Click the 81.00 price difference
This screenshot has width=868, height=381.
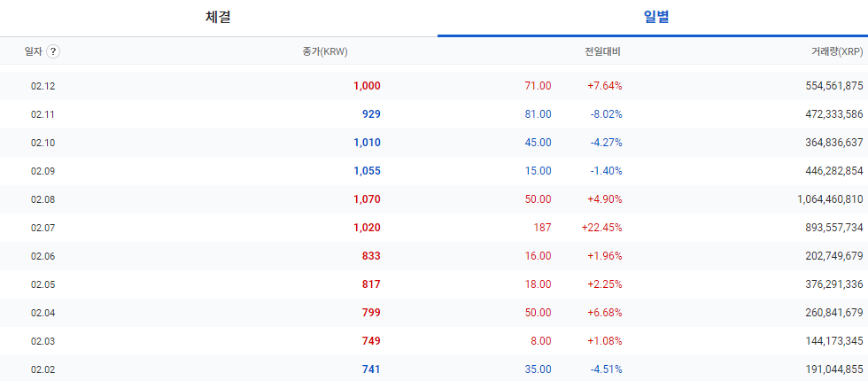[x=538, y=114]
